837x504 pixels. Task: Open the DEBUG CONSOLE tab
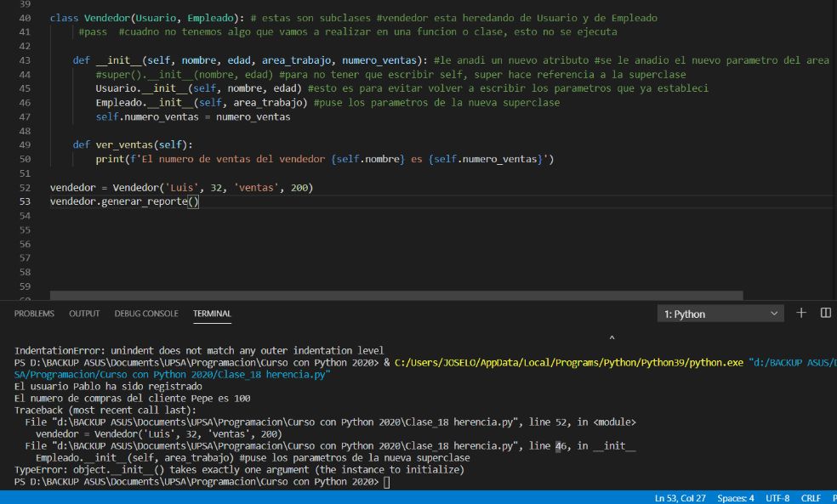pyautogui.click(x=145, y=313)
